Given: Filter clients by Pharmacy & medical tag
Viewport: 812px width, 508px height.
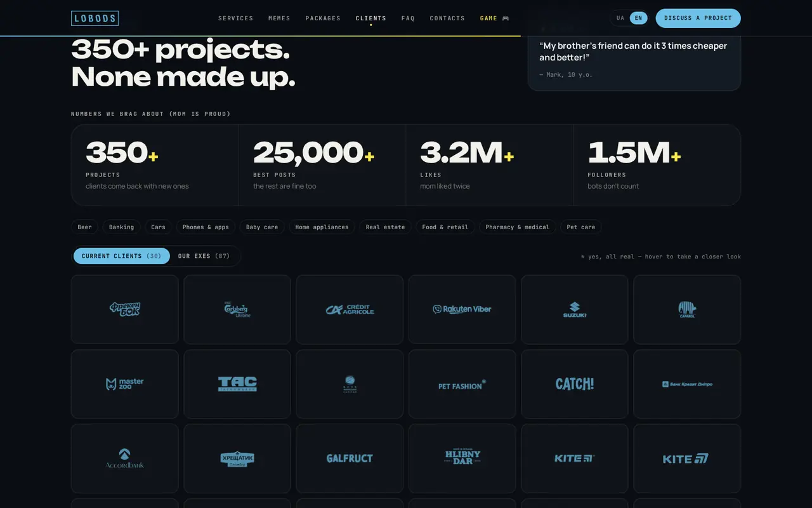Looking at the screenshot, I should click(x=518, y=227).
